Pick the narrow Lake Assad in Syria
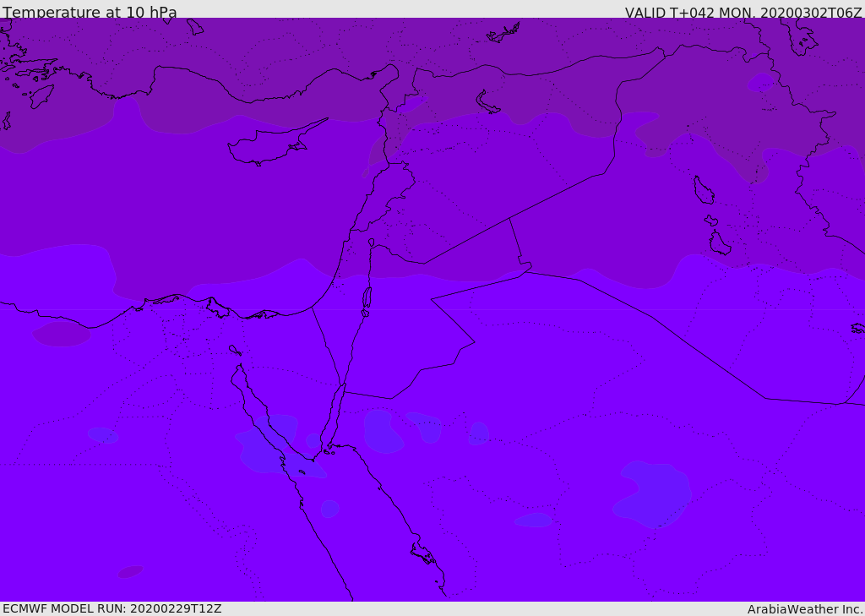 point(487,103)
